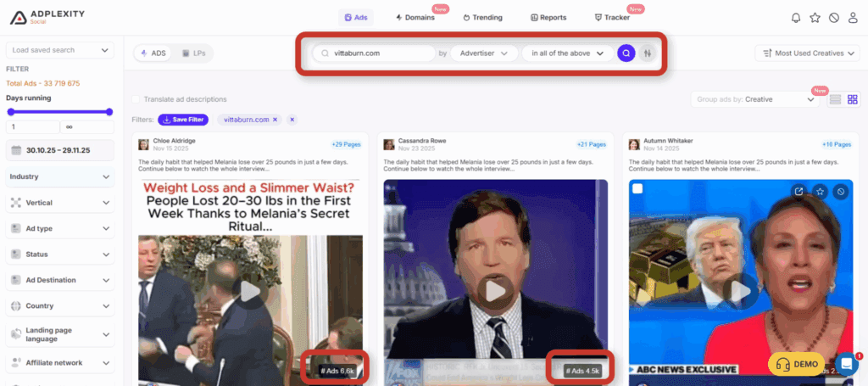Image resolution: width=868 pixels, height=386 pixels.
Task: Open +10 Pages link on Autumn Whitaker ad
Action: (x=837, y=144)
